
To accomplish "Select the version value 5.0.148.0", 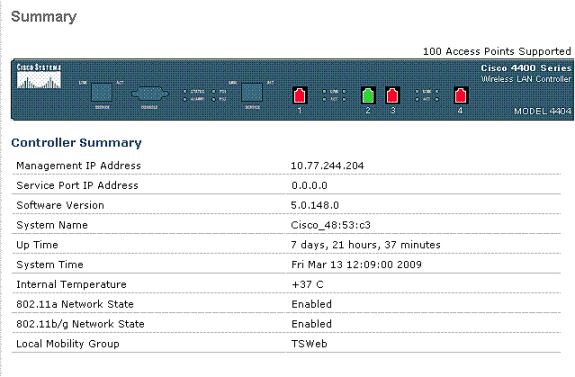I will tap(315, 205).
